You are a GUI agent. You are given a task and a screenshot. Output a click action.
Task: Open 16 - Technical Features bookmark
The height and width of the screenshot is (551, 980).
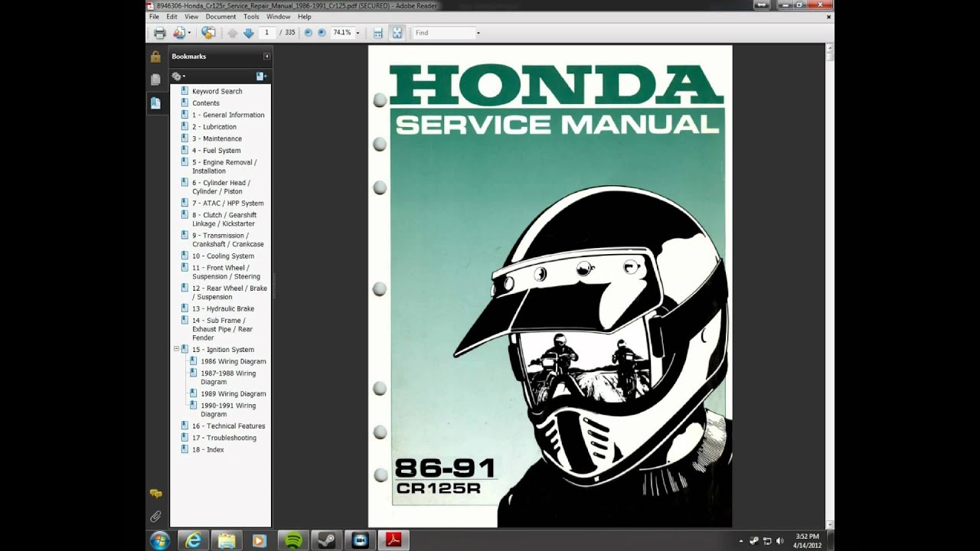[228, 426]
